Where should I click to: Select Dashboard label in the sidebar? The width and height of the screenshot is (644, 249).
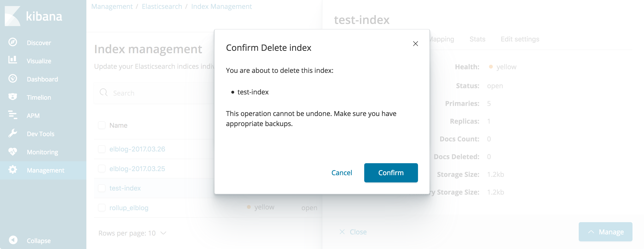(x=42, y=79)
